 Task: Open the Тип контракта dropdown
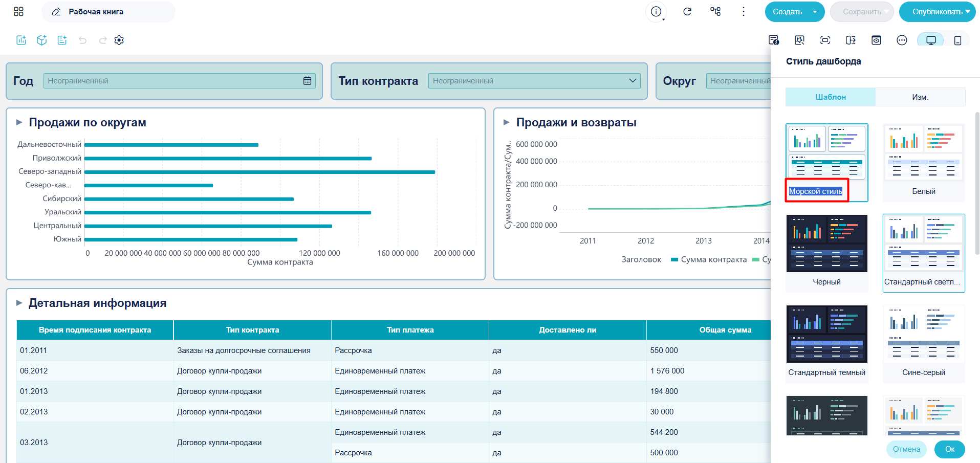[x=534, y=81]
